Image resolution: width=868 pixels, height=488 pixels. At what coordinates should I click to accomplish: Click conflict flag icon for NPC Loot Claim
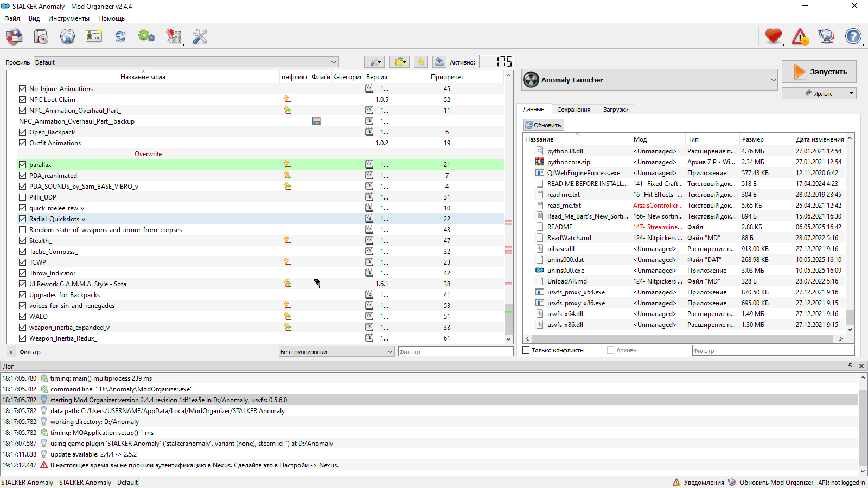287,99
